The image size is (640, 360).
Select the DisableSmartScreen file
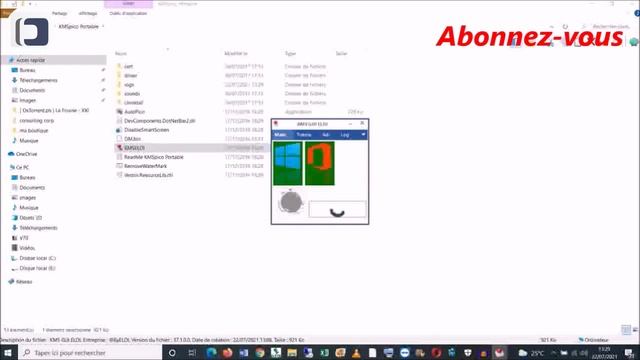pyautogui.click(x=146, y=130)
